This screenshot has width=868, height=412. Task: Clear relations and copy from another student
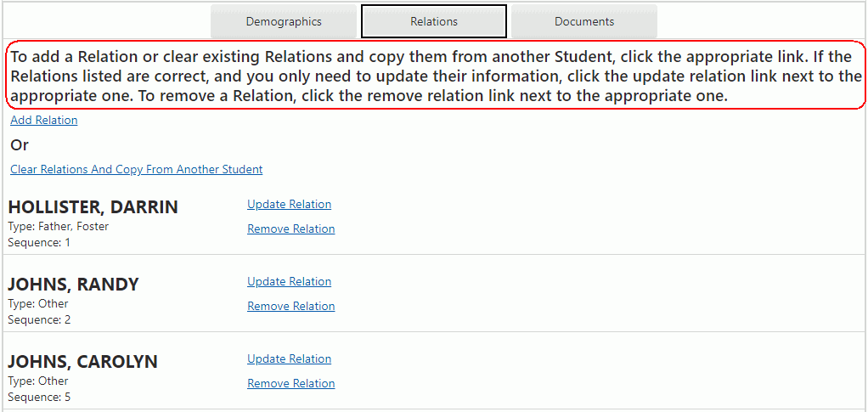(136, 170)
